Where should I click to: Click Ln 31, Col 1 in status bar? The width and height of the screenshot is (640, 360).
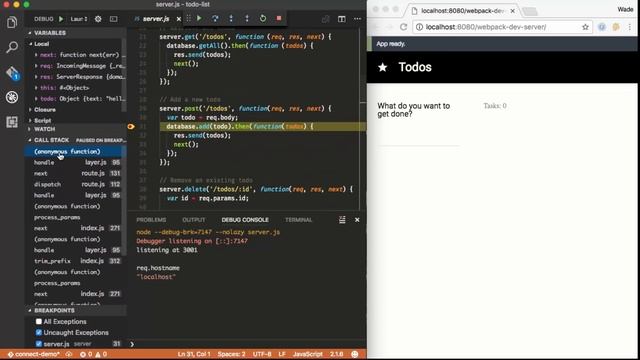pos(194,354)
